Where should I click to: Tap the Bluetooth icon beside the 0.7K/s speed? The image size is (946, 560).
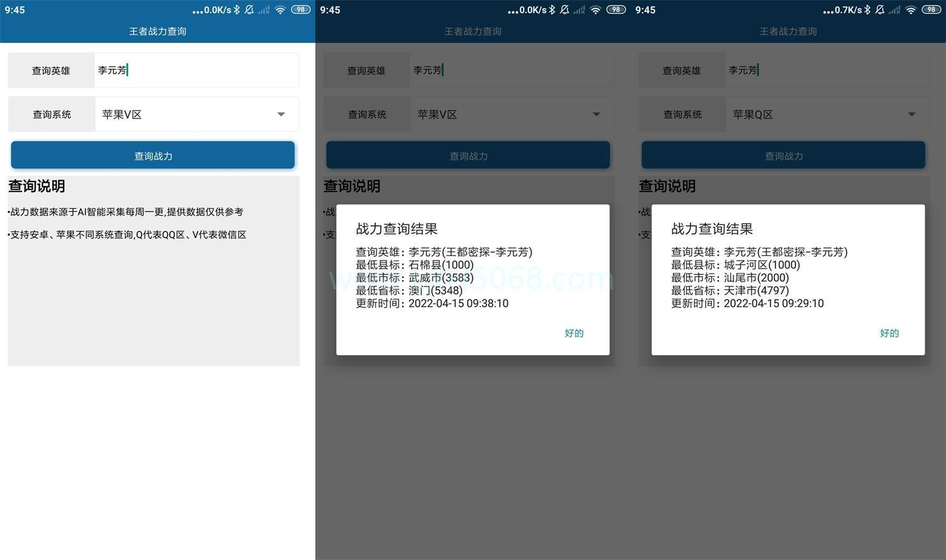coord(867,9)
